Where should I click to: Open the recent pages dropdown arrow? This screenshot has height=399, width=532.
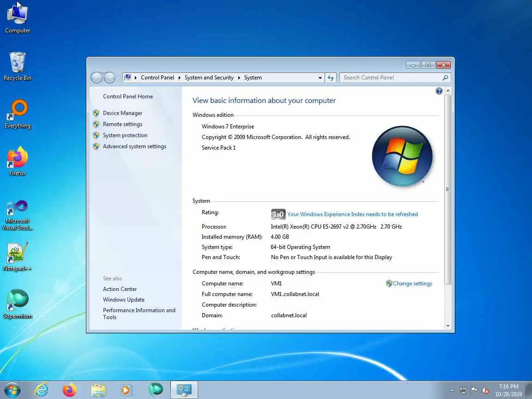click(118, 78)
